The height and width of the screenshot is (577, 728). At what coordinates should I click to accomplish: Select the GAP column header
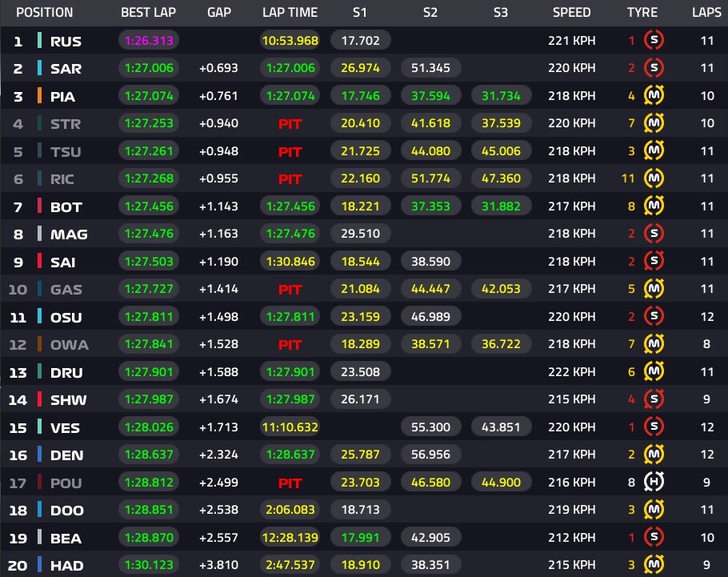[218, 12]
